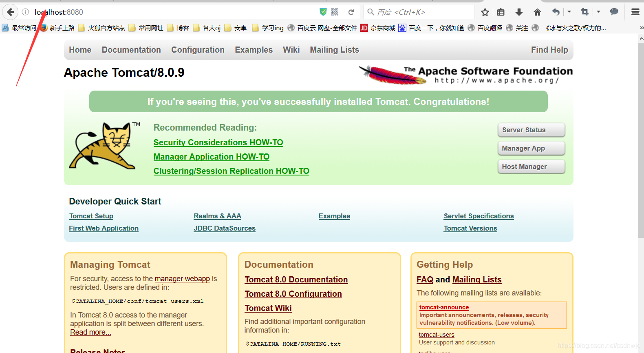Click the chat bubble toolbar icon
This screenshot has width=644, height=353.
tap(614, 12)
